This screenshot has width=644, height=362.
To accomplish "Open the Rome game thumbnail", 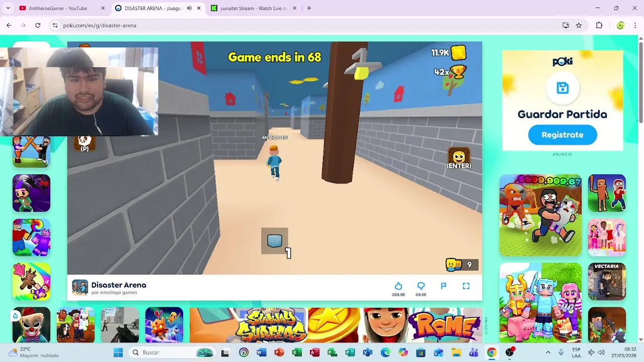I will tap(444, 325).
